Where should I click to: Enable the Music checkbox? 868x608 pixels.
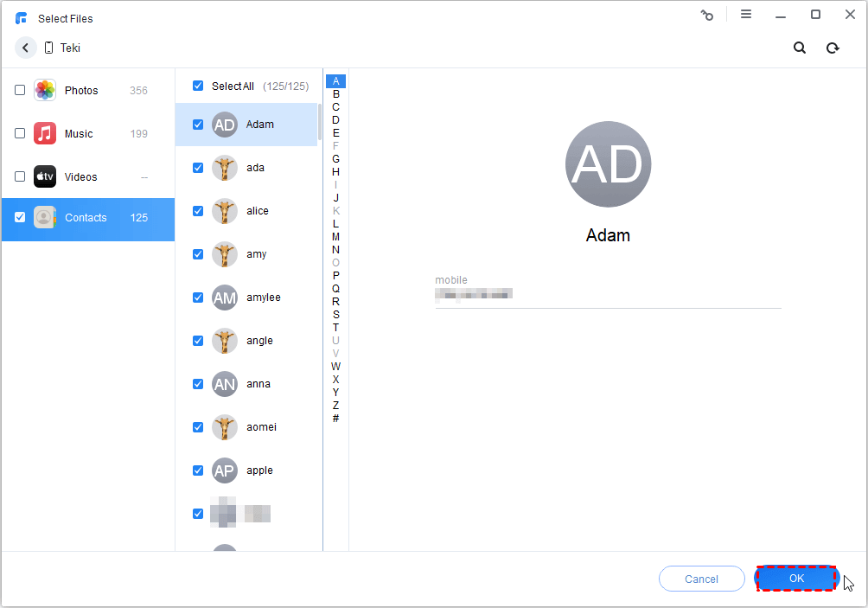coord(20,133)
